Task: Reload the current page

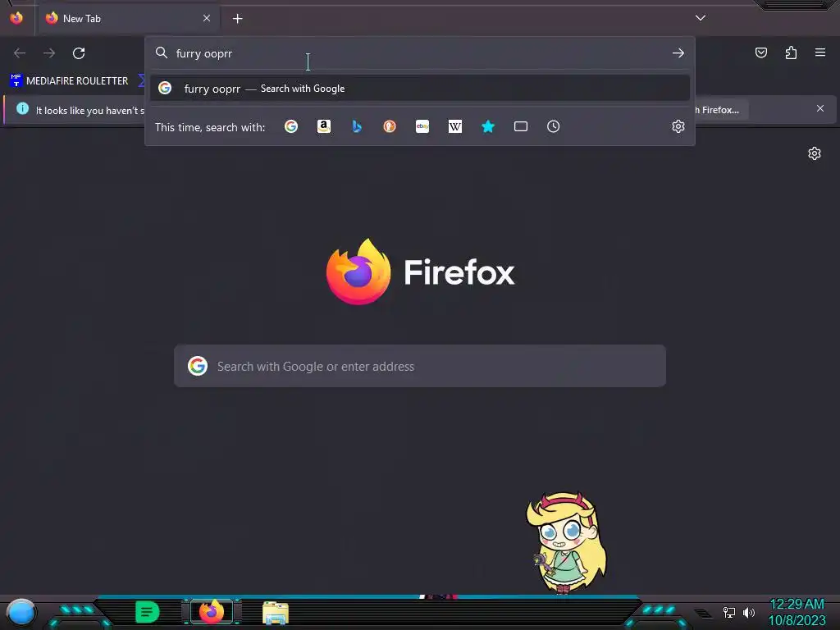Action: tap(79, 53)
